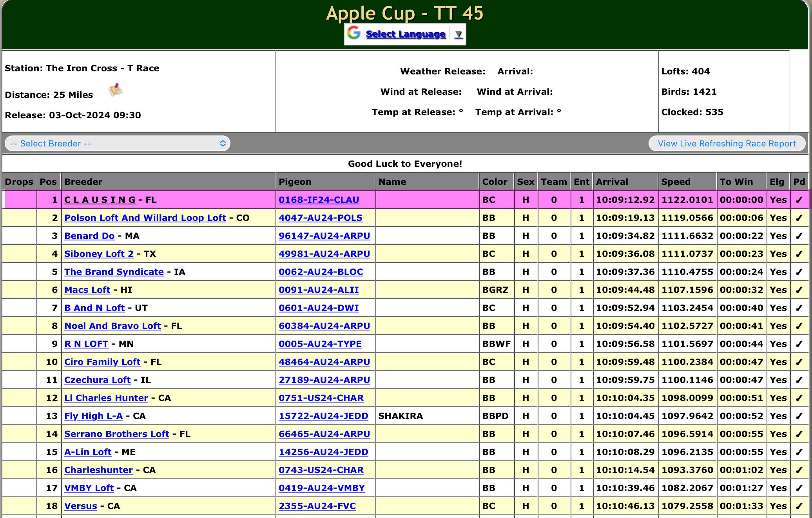Click the To Win column header
812x518 pixels.
[x=741, y=182]
